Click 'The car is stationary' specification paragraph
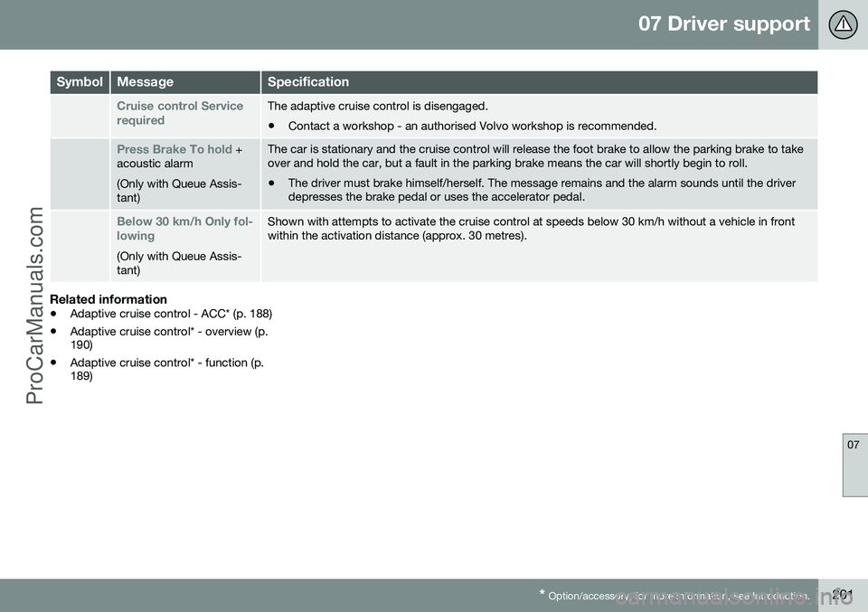Screen dimensions: 868x612 (x=535, y=156)
